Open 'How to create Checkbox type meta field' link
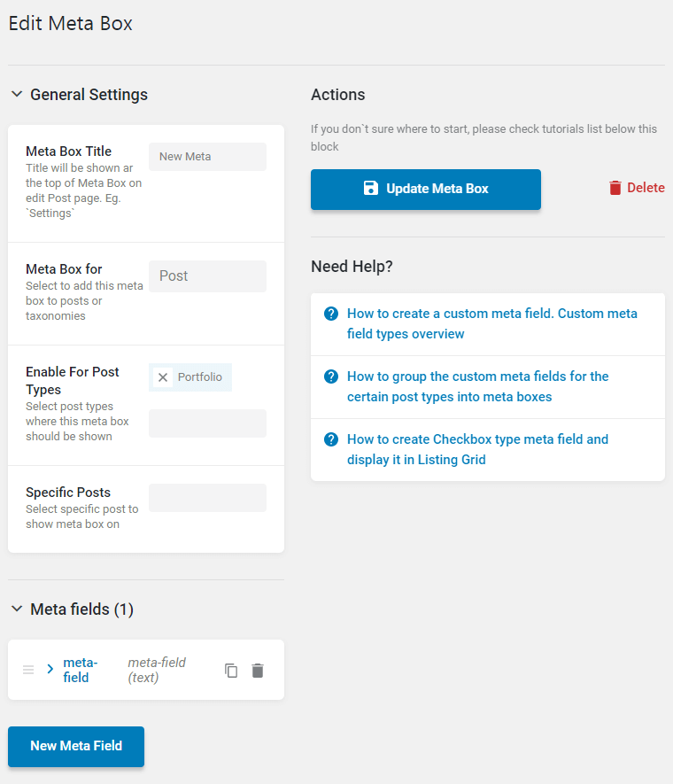 tap(477, 449)
